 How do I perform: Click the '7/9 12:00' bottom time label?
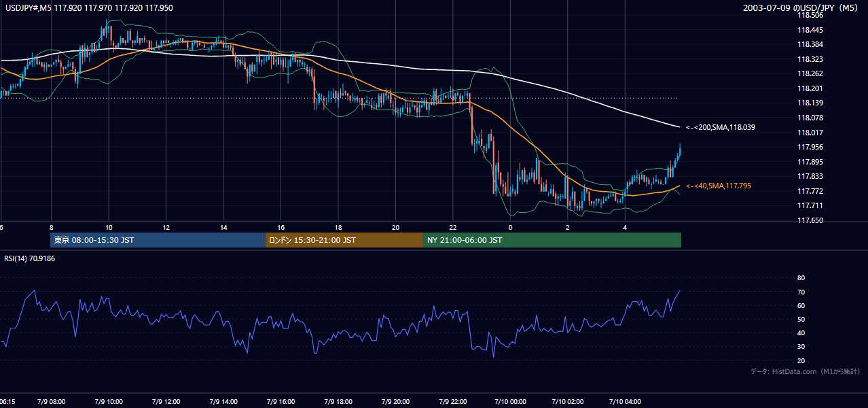point(166,402)
